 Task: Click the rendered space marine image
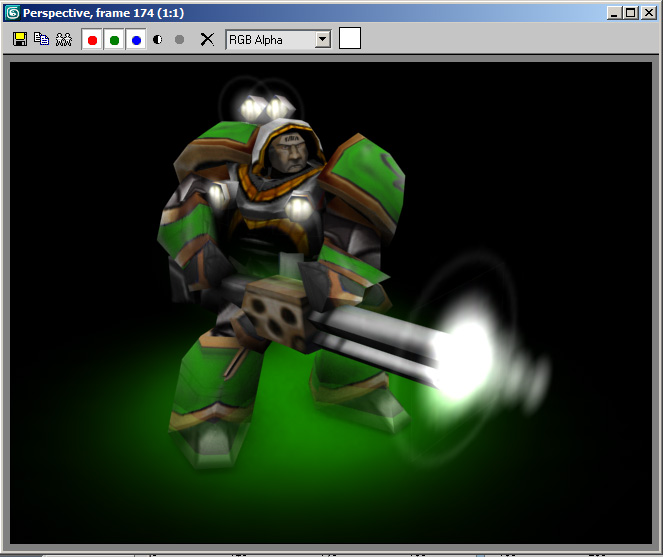click(x=331, y=303)
